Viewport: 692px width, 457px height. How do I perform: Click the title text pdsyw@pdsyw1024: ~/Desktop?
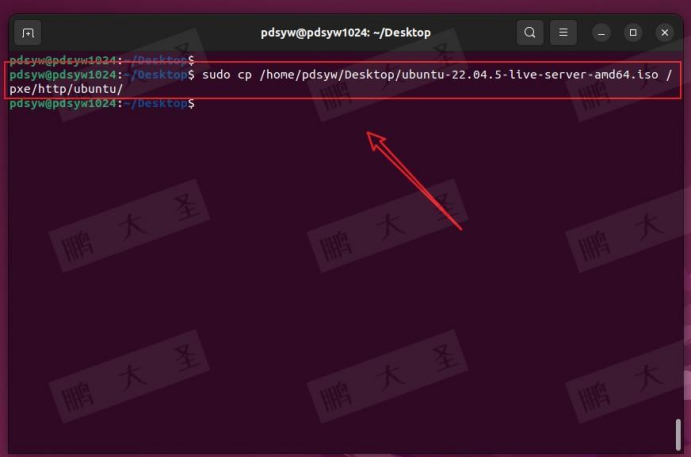(x=346, y=33)
